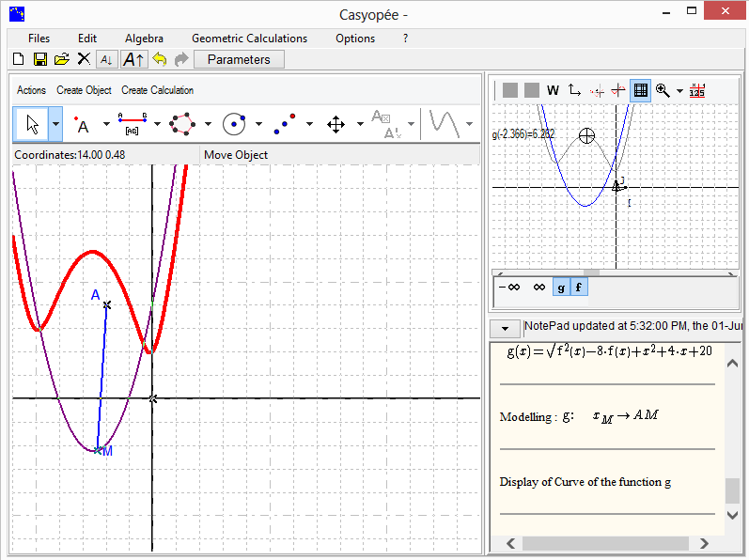Open the NotePad dropdown arrow
Screen dimensions: 749x560
click(505, 329)
